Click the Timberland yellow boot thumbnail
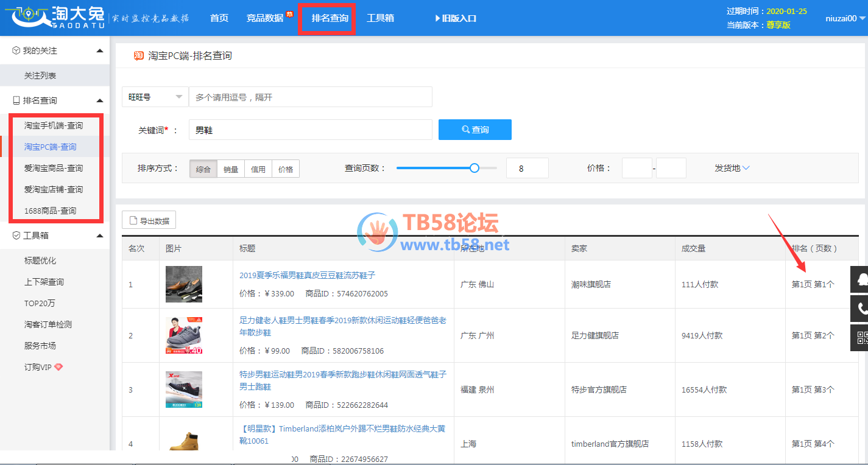The image size is (868, 465). click(x=184, y=441)
